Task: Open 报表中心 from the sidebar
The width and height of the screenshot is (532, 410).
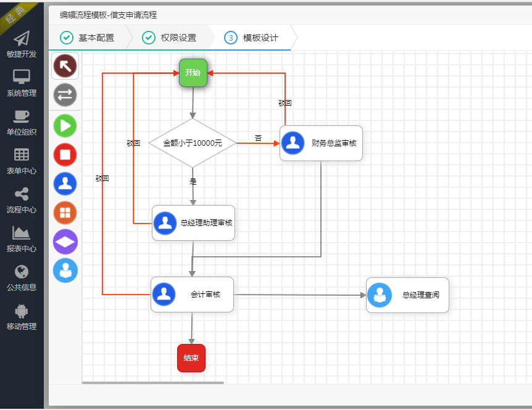Action: [21, 240]
